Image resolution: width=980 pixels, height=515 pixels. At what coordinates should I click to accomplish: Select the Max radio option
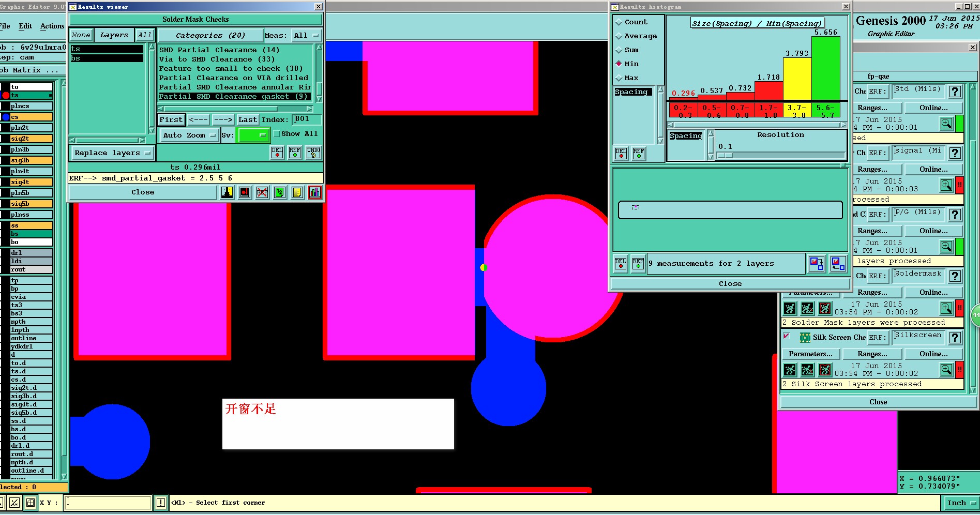coord(619,78)
